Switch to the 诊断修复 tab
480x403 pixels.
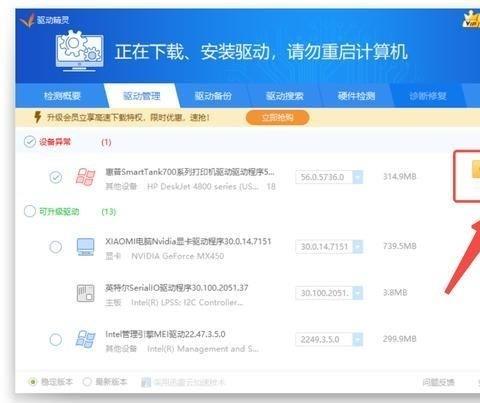click(428, 96)
